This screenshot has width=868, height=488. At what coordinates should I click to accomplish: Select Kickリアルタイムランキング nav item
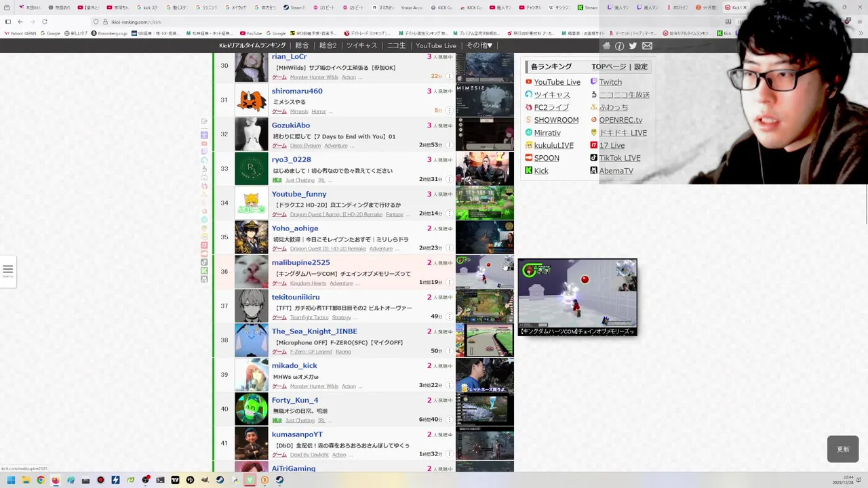252,45
